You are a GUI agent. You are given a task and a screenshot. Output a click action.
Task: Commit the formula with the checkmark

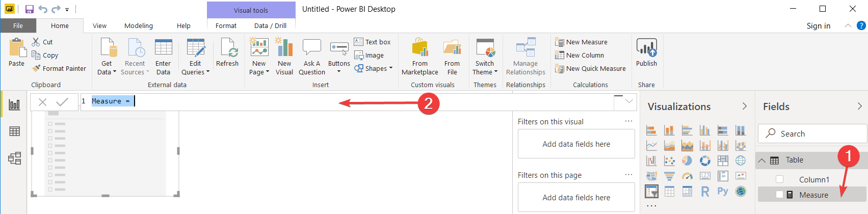pyautogui.click(x=62, y=102)
